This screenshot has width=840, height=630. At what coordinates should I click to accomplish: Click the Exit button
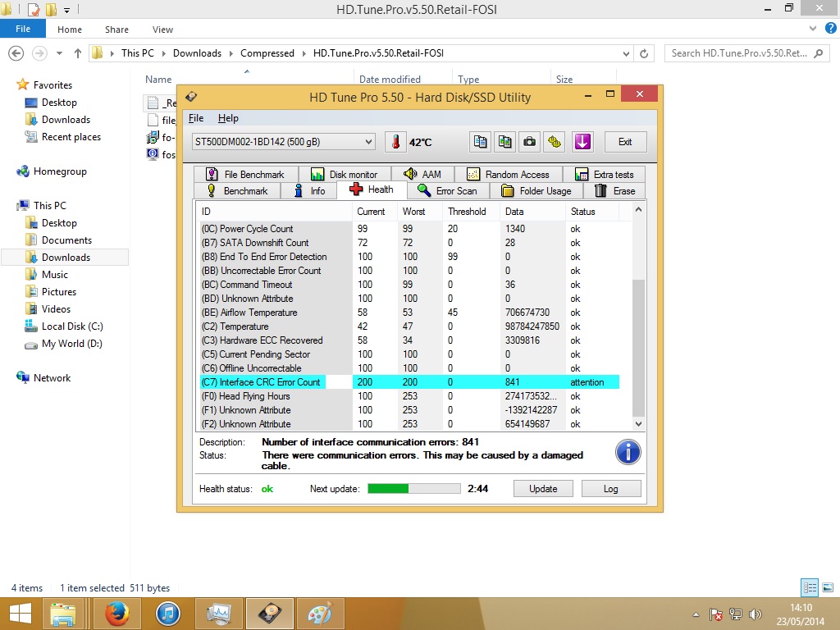coord(625,142)
